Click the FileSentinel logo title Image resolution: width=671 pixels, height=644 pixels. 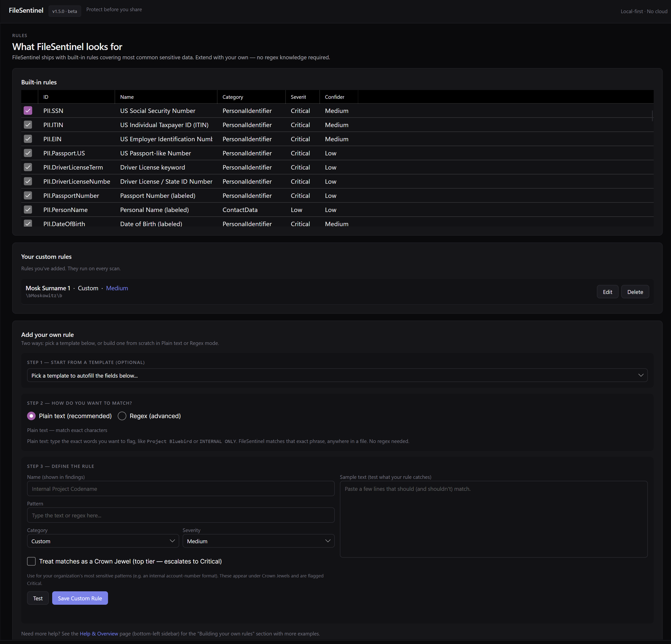point(26,10)
